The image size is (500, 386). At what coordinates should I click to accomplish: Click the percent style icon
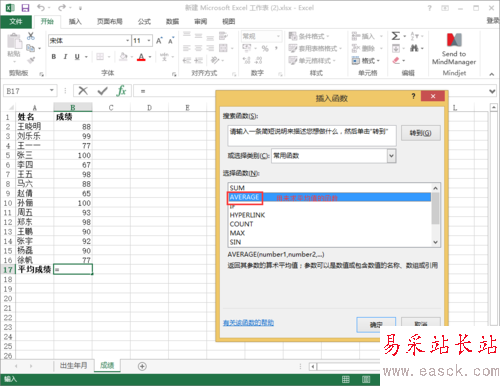(x=265, y=48)
